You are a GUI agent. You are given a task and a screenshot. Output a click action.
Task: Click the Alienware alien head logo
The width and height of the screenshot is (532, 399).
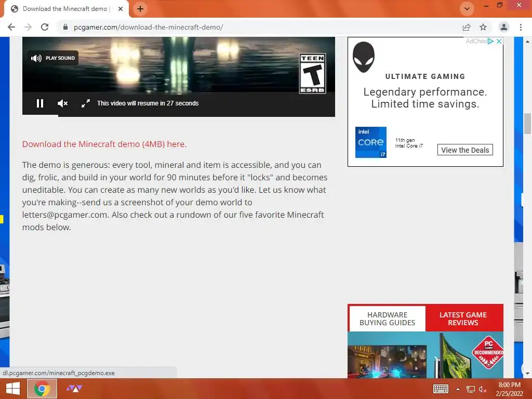pyautogui.click(x=363, y=57)
